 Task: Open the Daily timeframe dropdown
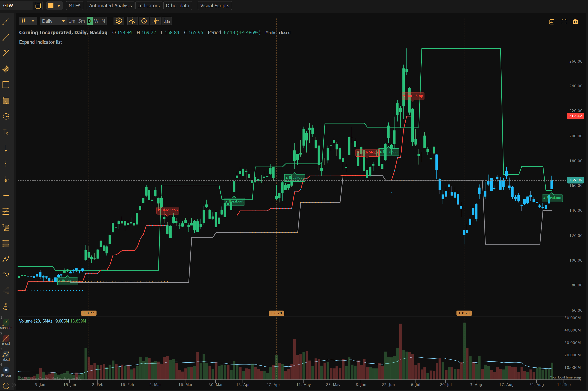pos(53,21)
